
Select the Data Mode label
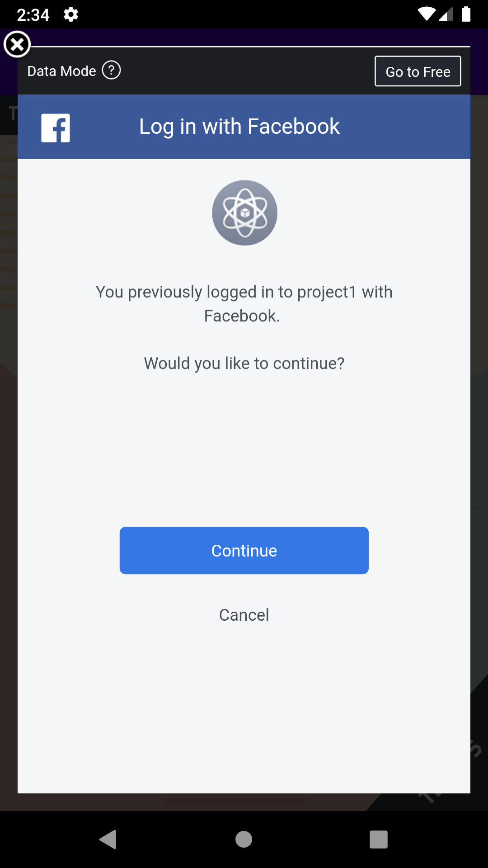tap(61, 71)
